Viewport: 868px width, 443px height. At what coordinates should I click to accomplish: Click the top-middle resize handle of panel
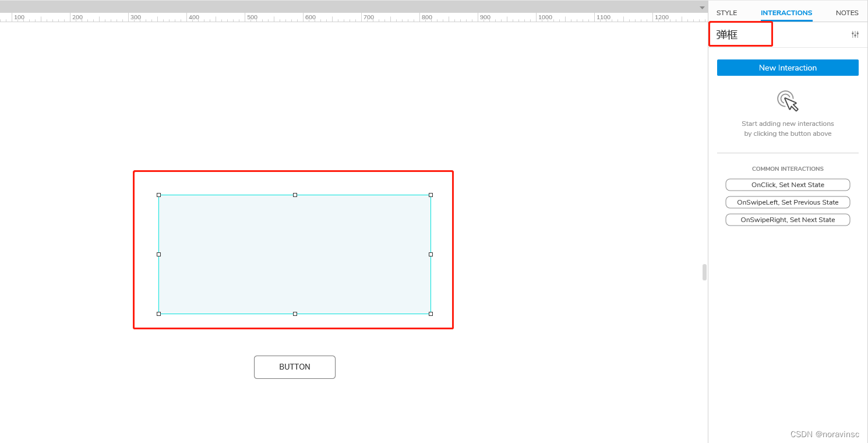tap(295, 195)
